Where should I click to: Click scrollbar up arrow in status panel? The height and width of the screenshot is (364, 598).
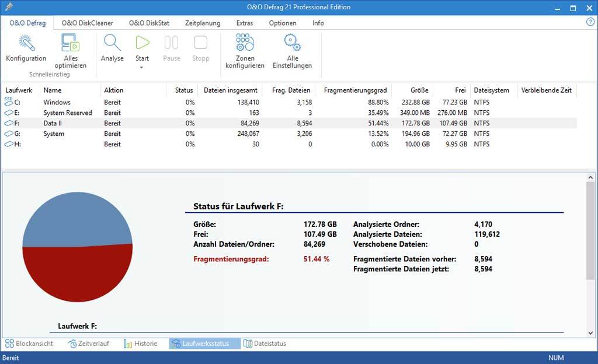point(590,177)
